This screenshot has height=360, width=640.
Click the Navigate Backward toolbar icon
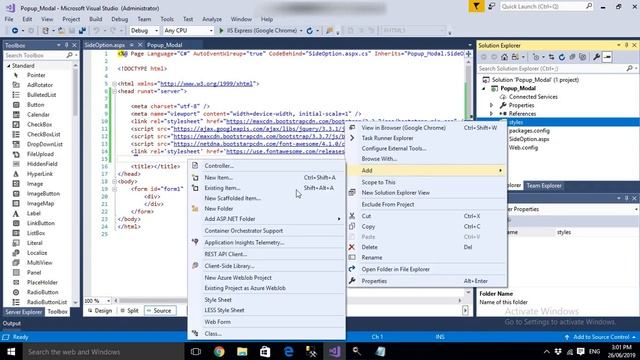coord(15,31)
